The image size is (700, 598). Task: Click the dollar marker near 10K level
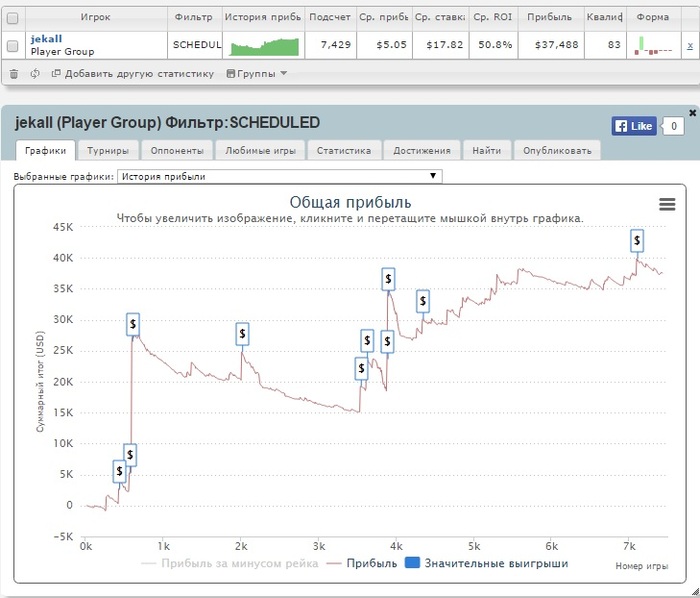[130, 455]
